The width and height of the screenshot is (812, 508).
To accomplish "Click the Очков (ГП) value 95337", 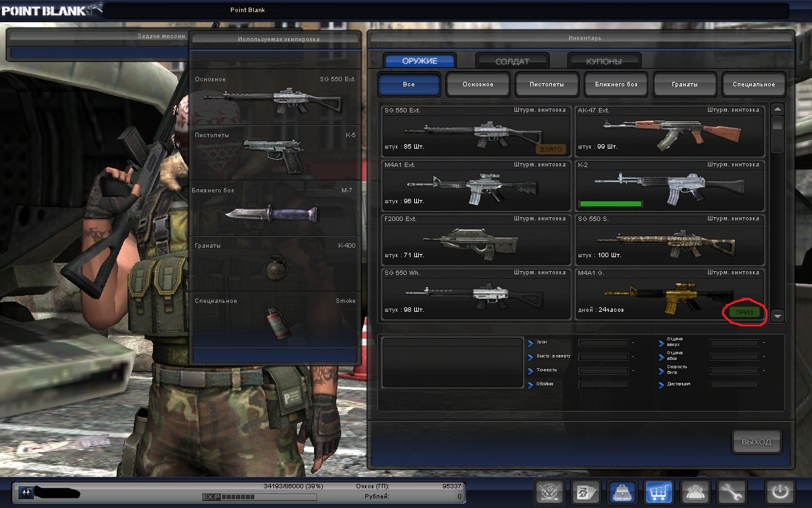I will tap(452, 486).
